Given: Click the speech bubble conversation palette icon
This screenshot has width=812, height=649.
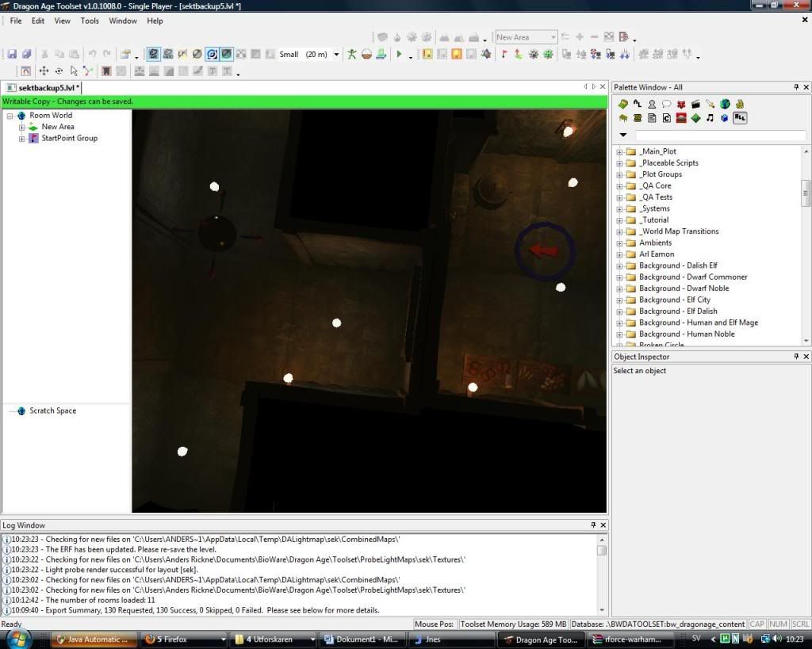Looking at the screenshot, I should [666, 104].
